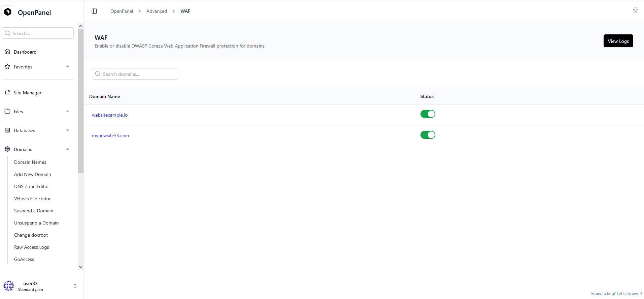Click the user33 avatar icon
Viewport: 644px width, 299px height.
click(x=9, y=286)
